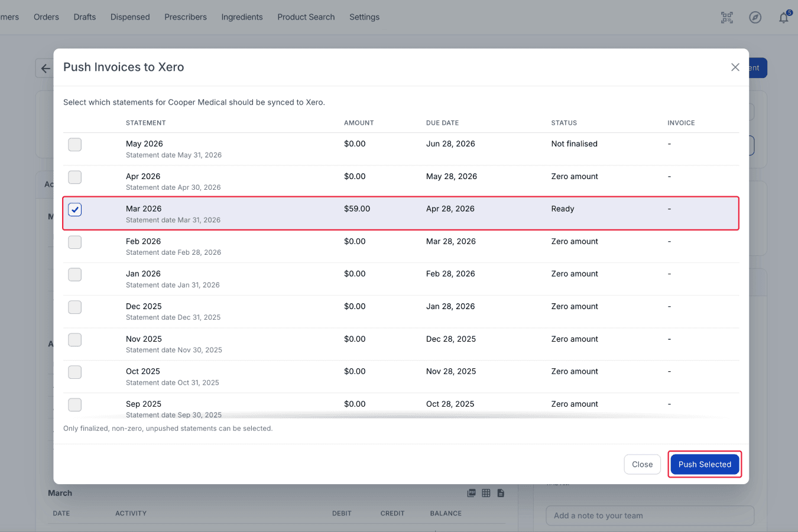
Task: Tick the May 2026 statement checkbox
Action: click(74, 144)
